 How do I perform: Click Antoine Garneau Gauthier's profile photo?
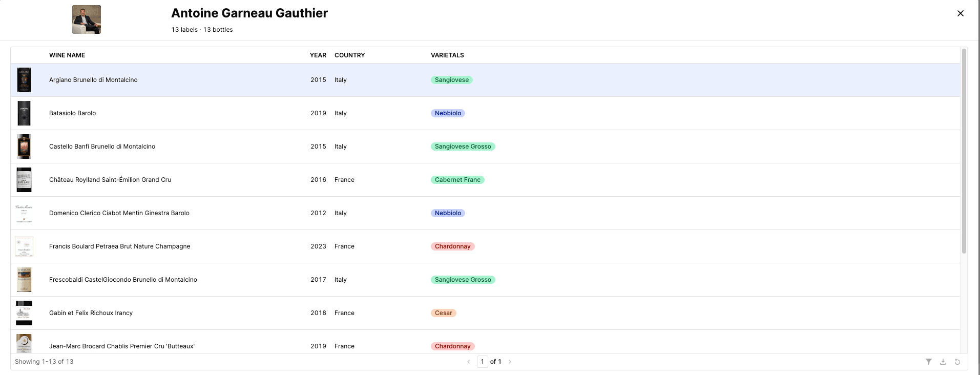point(87,19)
